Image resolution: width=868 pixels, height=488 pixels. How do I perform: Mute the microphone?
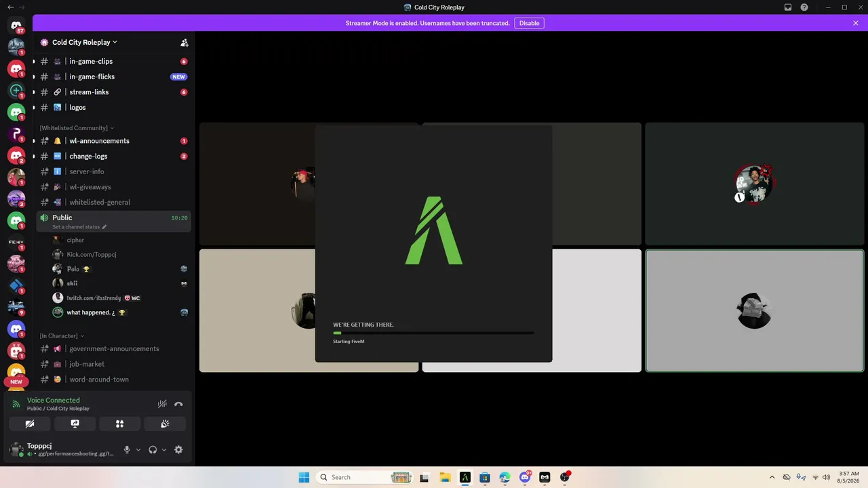point(127,449)
